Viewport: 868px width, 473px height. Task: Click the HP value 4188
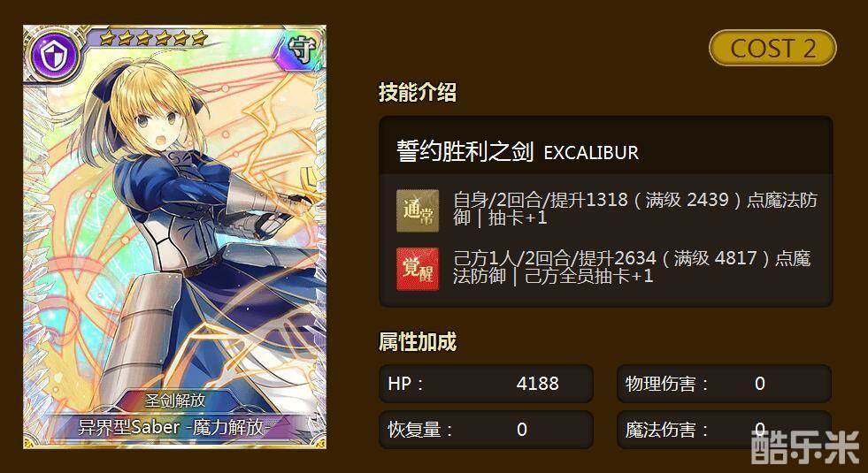pyautogui.click(x=537, y=384)
